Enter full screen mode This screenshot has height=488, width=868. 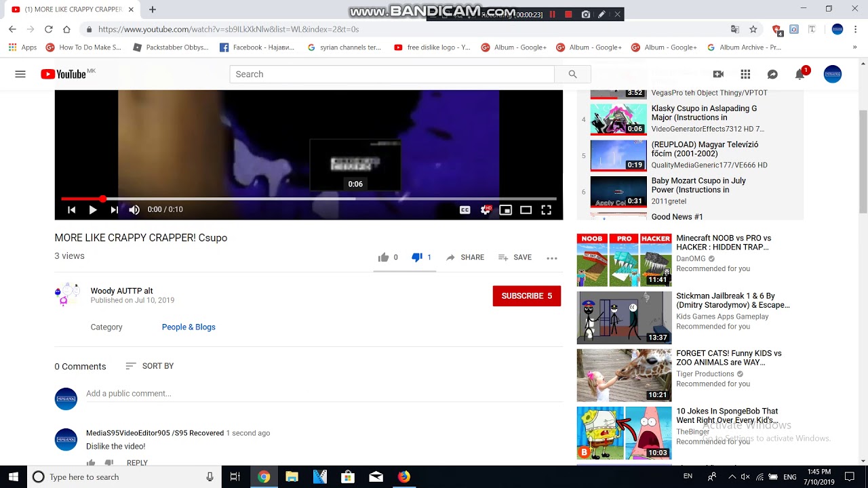tap(546, 210)
